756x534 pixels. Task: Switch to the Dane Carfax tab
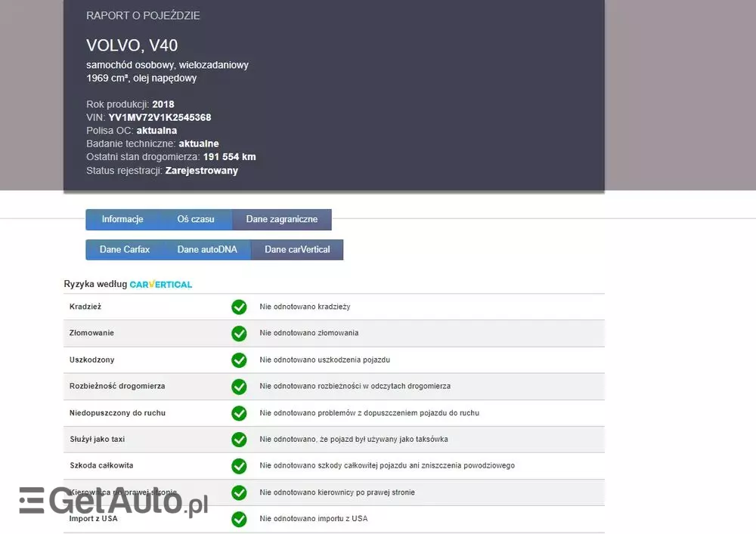point(124,249)
